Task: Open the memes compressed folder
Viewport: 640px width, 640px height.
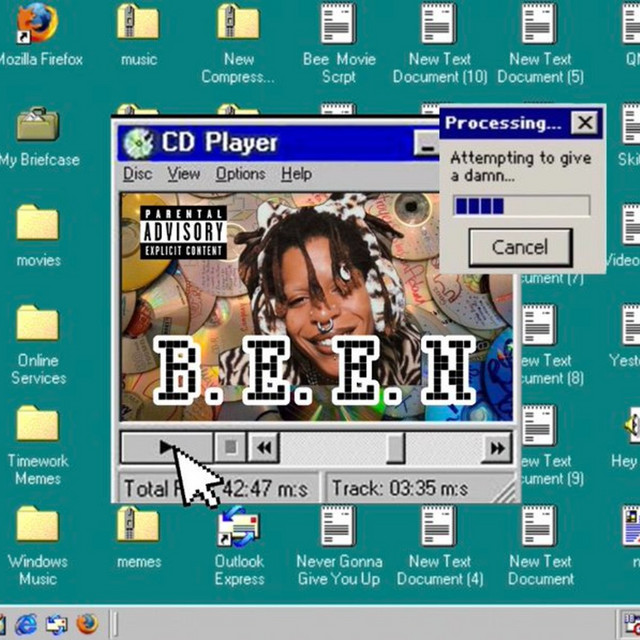Action: pos(138,524)
